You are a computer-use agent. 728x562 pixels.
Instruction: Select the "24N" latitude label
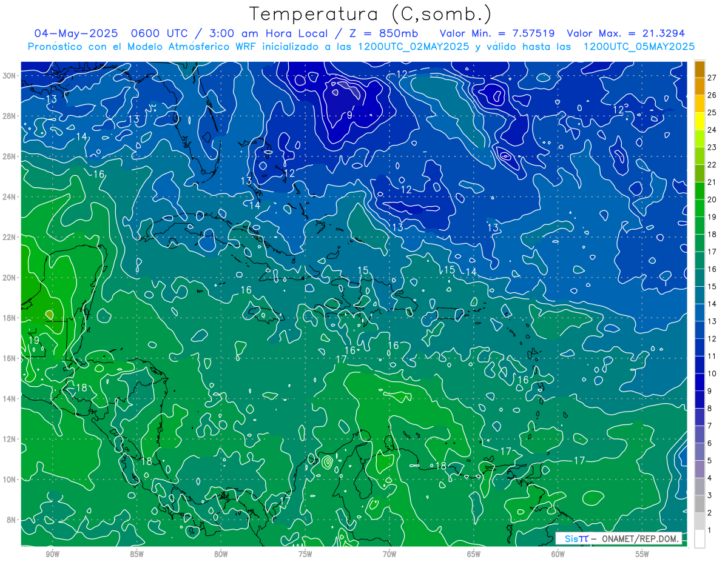click(x=9, y=196)
